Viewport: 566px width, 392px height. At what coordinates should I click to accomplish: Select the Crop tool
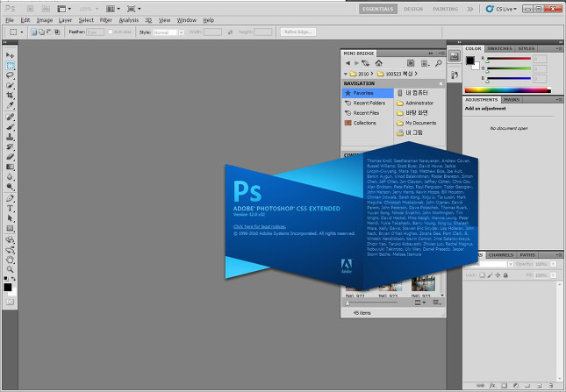tap(10, 96)
